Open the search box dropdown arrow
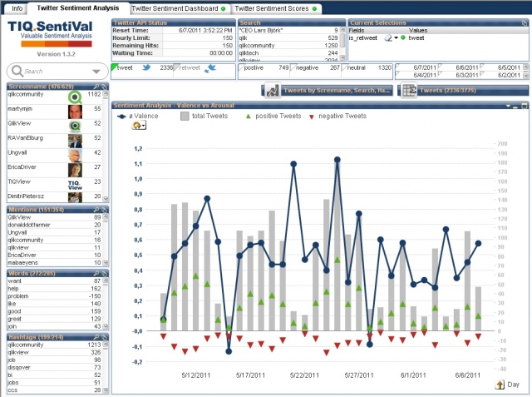This screenshot has height=397, width=532. [96, 72]
